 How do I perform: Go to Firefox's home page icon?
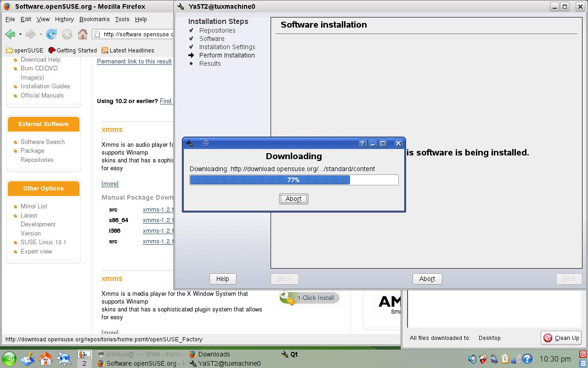83,34
